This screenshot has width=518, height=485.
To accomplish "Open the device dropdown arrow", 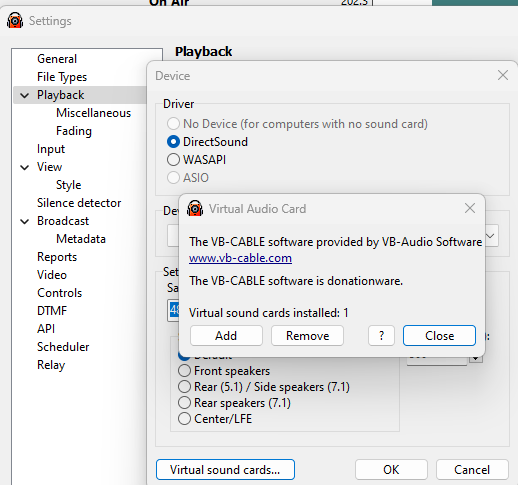I will [x=490, y=236].
